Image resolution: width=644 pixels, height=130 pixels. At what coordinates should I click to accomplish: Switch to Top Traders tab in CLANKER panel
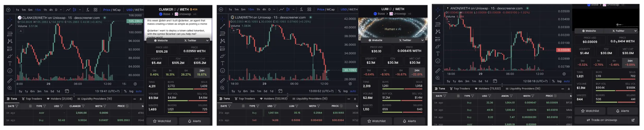32,99
